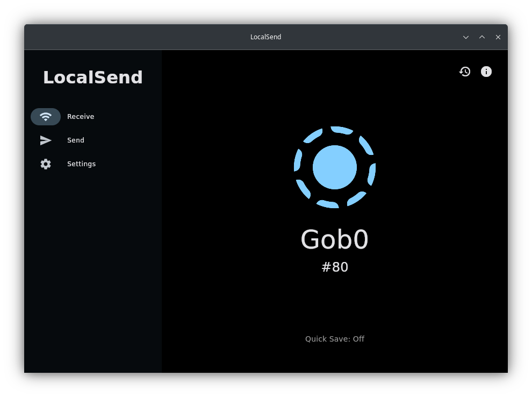Image resolution: width=532 pixels, height=397 pixels.
Task: Select the Receive wifi icon
Action: (46, 117)
